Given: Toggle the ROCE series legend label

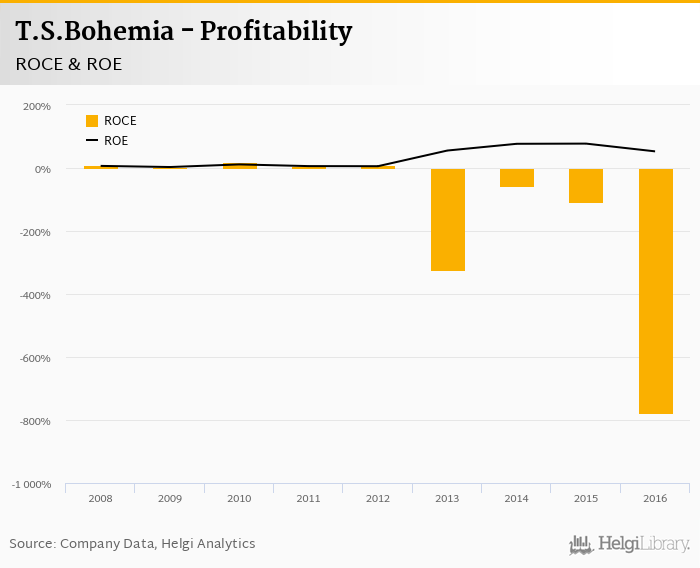Looking at the screenshot, I should [120, 121].
